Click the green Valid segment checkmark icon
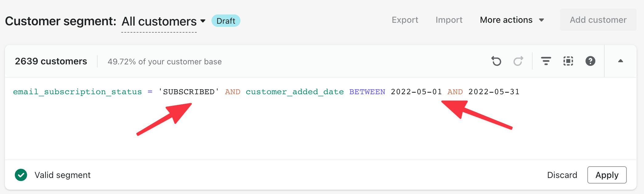This screenshot has width=644, height=194. (21, 175)
